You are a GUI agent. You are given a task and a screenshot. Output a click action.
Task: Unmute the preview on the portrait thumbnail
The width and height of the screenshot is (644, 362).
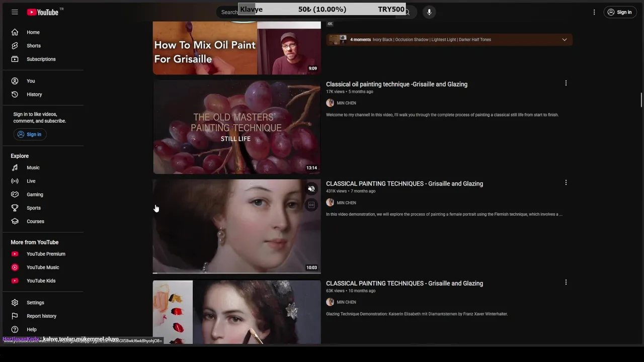click(x=311, y=189)
